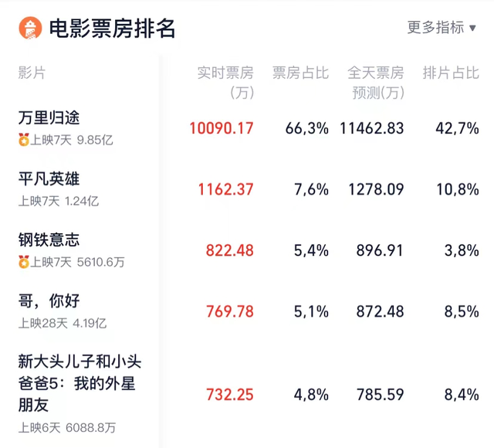Viewport: 494px width, 448px height.
Task: Open the 万里归途 movie entry
Action: (49, 118)
